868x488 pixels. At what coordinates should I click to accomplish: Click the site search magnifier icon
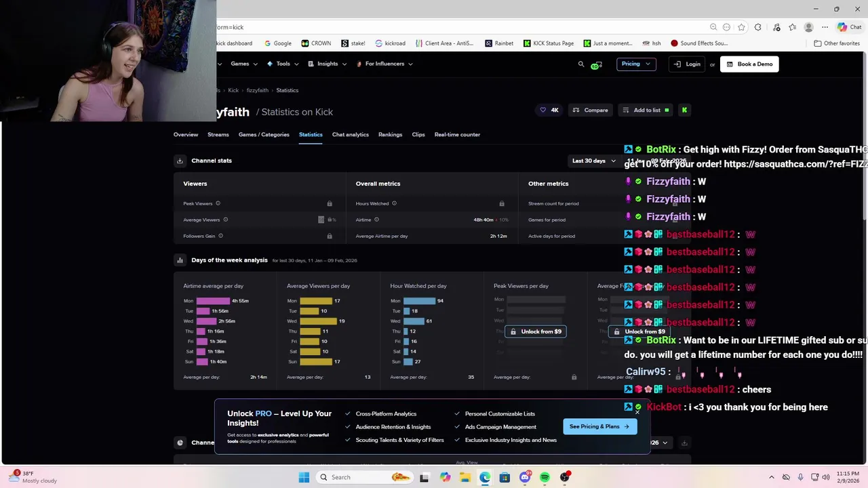(580, 64)
